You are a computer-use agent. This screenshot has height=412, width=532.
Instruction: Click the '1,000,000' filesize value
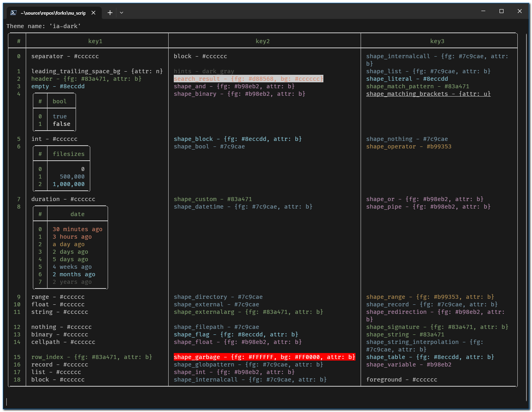click(69, 184)
